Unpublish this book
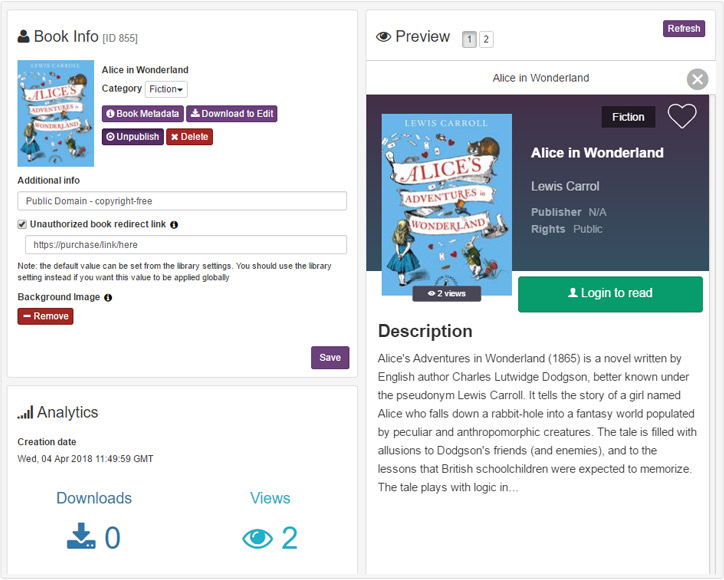The image size is (724, 580). click(x=132, y=136)
